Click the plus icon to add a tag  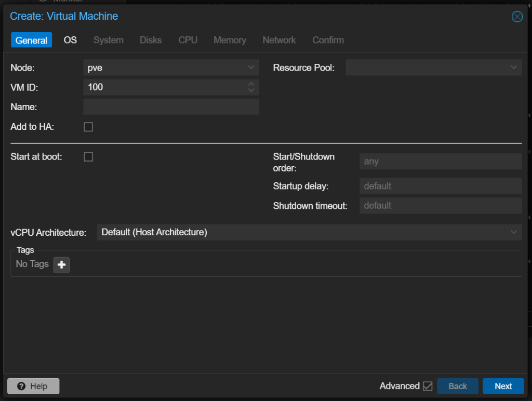[61, 265]
